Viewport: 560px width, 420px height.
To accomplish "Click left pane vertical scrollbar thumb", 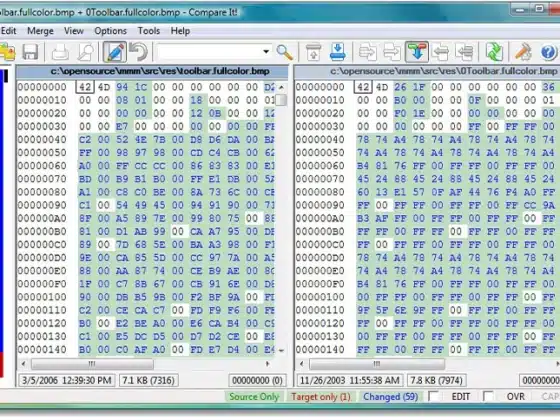I will point(281,100).
